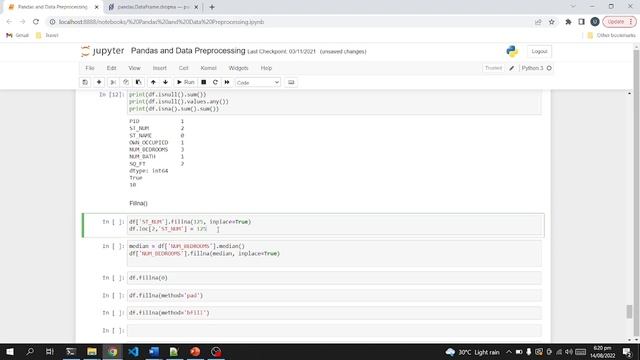
Task: Open the tab search chevron in title bar
Action: (x=573, y=7)
